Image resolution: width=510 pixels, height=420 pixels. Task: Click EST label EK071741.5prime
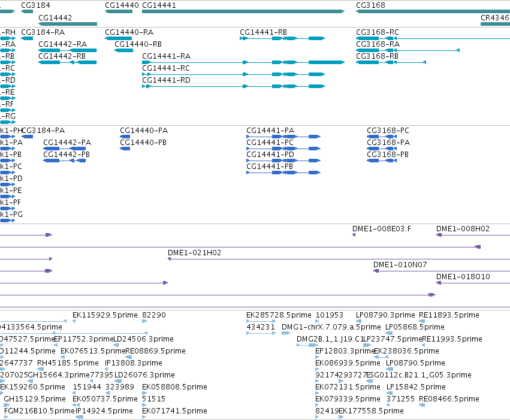[x=174, y=411]
